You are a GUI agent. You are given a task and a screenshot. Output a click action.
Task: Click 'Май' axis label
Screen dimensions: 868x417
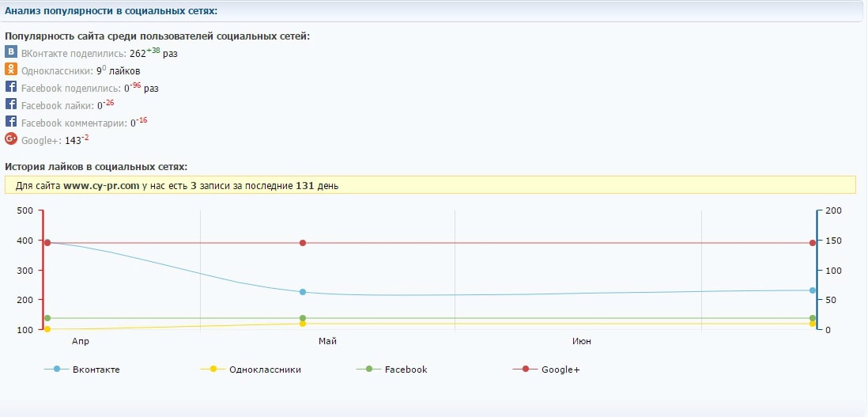[328, 341]
